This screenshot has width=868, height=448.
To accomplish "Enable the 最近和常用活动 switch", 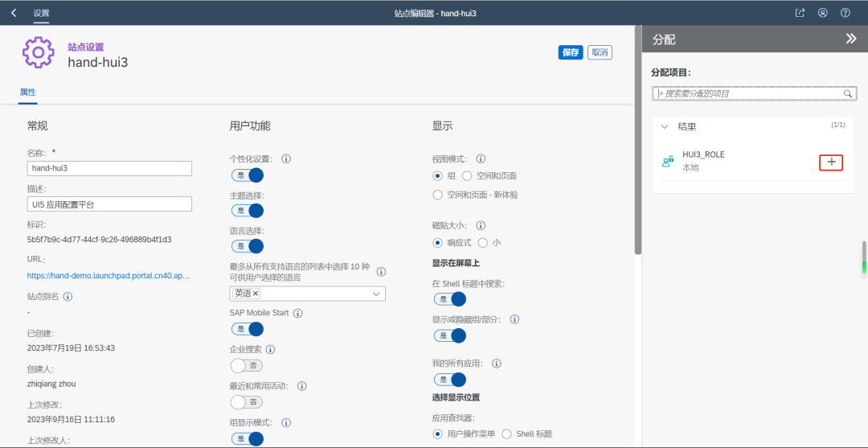I will (x=247, y=402).
